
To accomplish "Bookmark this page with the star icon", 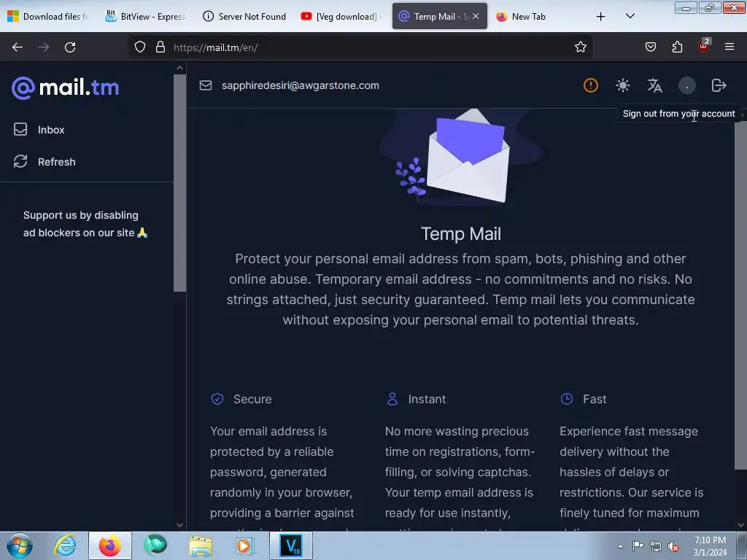I will point(580,47).
